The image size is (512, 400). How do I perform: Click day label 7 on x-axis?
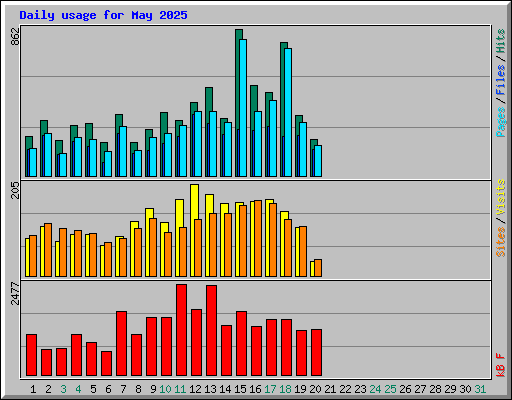[123, 389]
